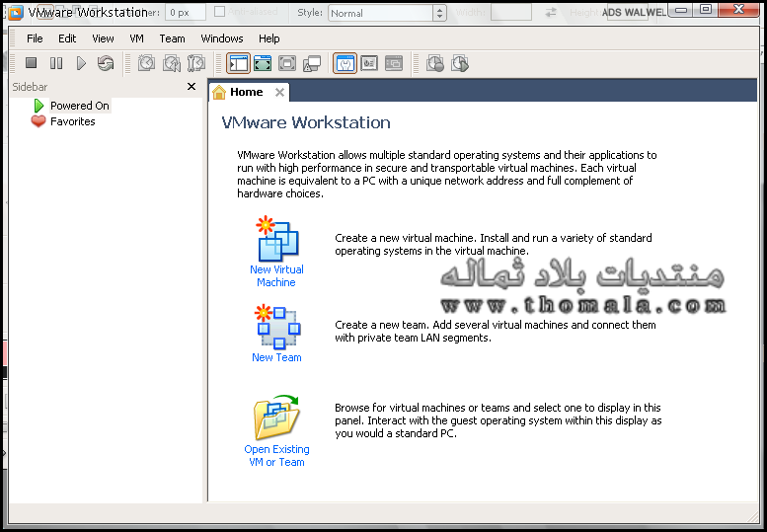
Task: Click the 'Browse for virtual machines' description text
Action: click(x=498, y=420)
